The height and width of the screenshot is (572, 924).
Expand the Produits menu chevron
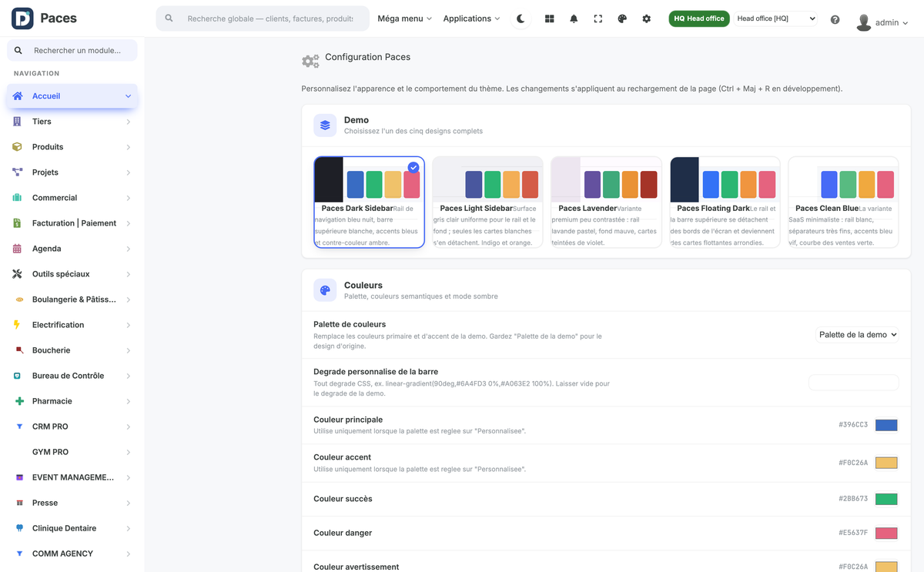click(x=128, y=147)
